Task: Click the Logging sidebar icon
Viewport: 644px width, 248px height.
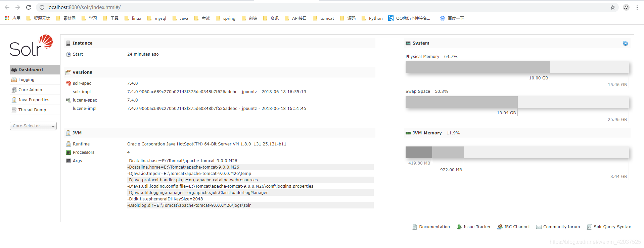Action: point(14,80)
